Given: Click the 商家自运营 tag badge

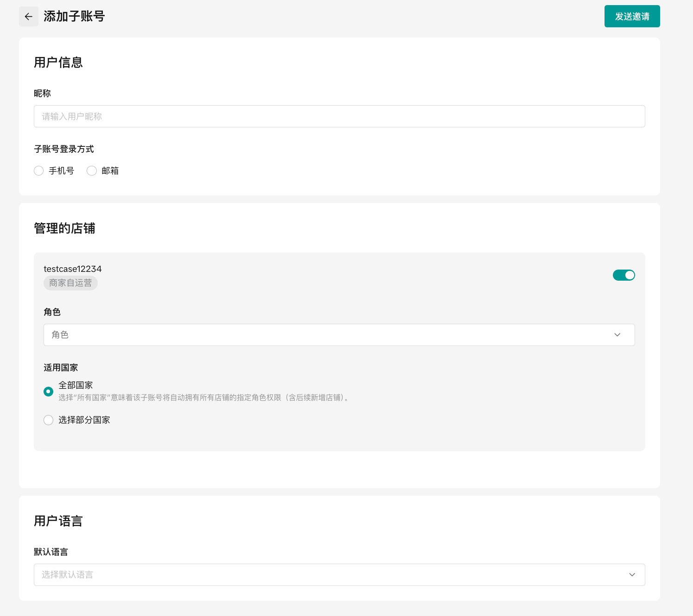Looking at the screenshot, I should tap(70, 283).
